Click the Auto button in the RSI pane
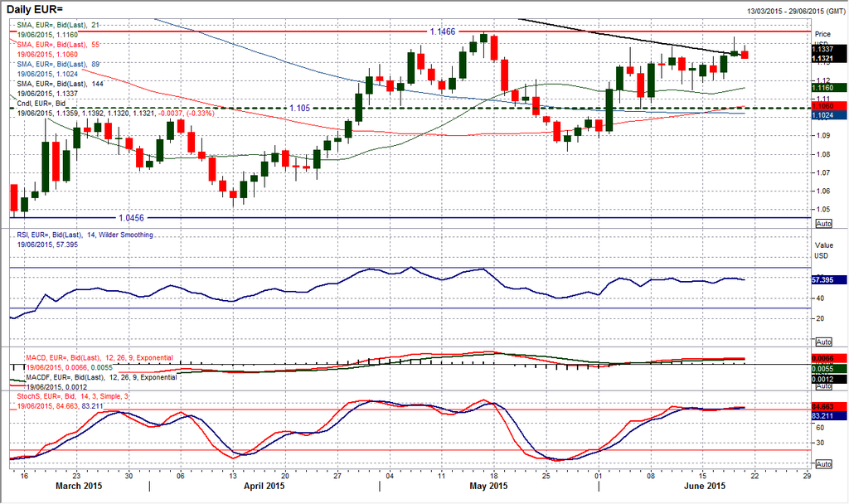 click(x=823, y=342)
